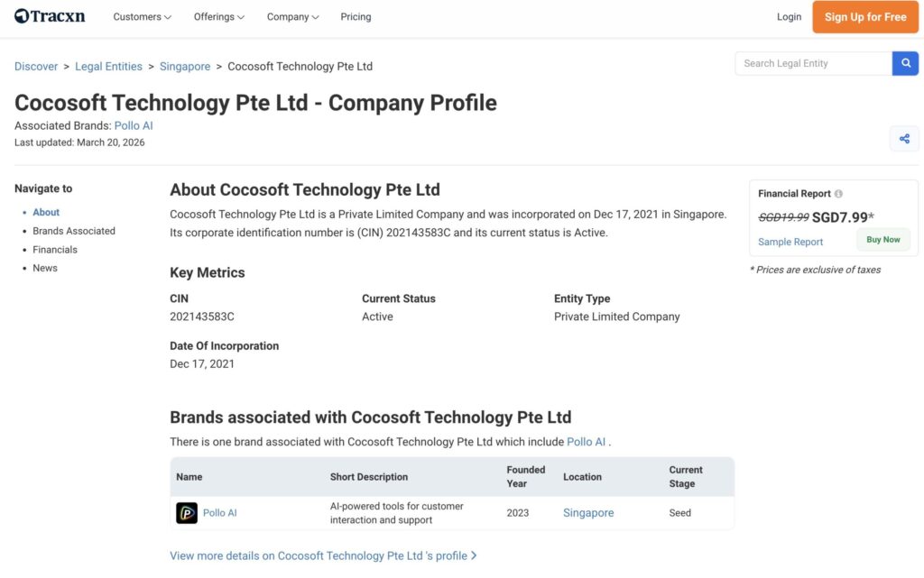Jump to About section in sidebar
The width and height of the screenshot is (924, 578).
pos(46,212)
